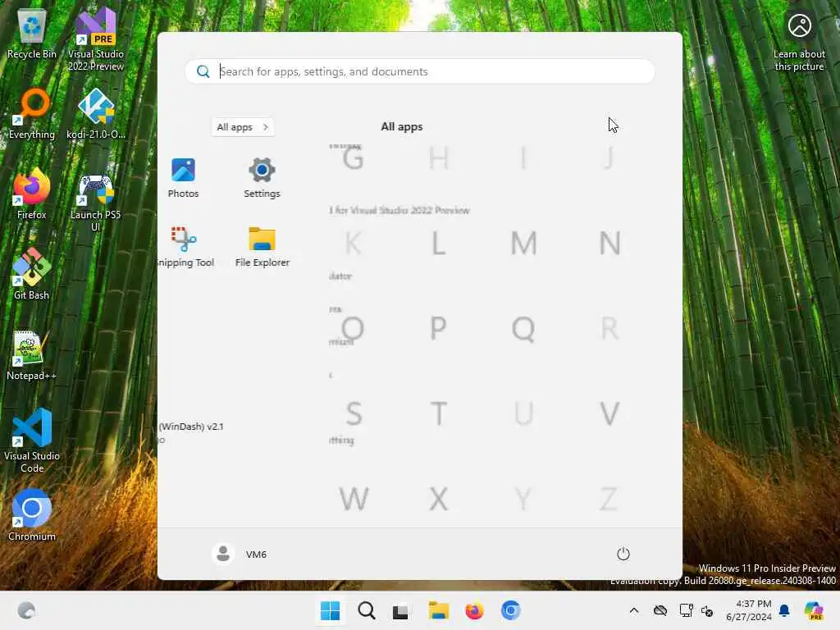Jump to letter G in app list
This screenshot has height=630, width=840.
pyautogui.click(x=353, y=158)
